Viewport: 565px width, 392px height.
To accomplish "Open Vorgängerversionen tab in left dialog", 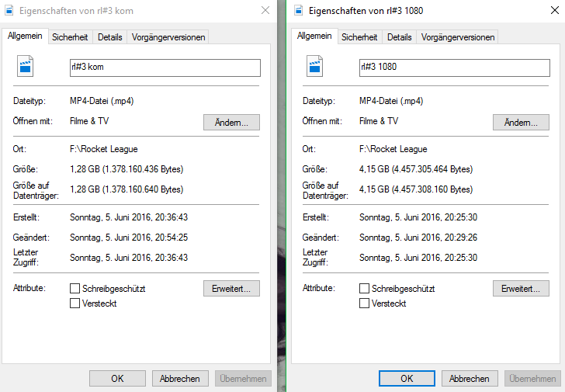I will click(x=168, y=37).
